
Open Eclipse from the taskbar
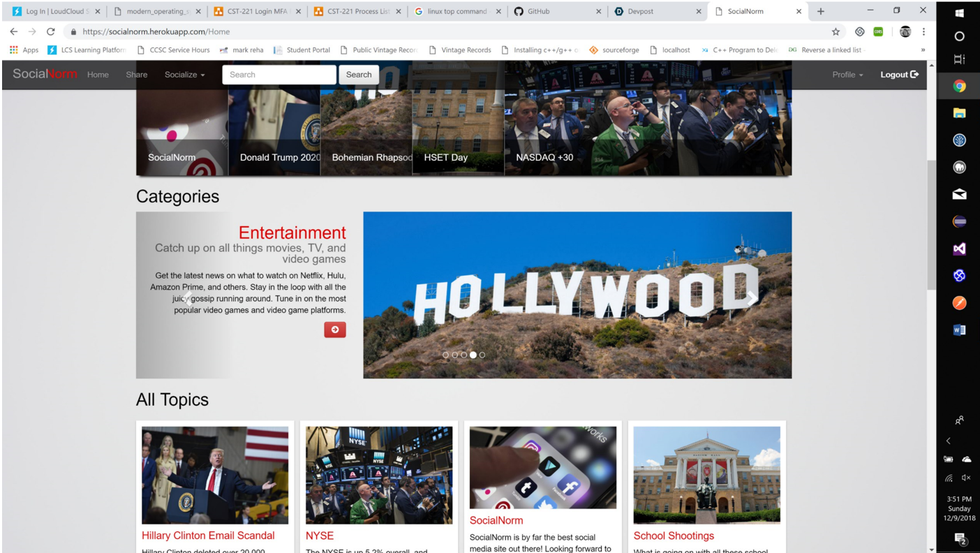(959, 221)
